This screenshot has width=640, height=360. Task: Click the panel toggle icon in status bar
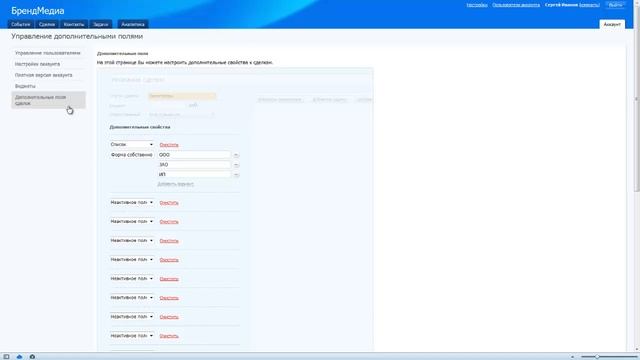click(x=6, y=357)
